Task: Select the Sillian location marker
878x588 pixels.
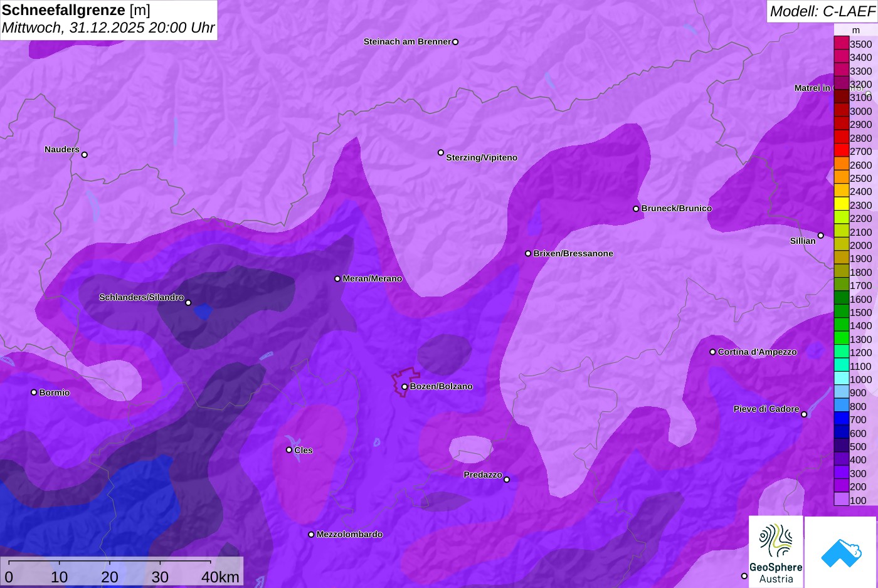Action: click(x=820, y=236)
